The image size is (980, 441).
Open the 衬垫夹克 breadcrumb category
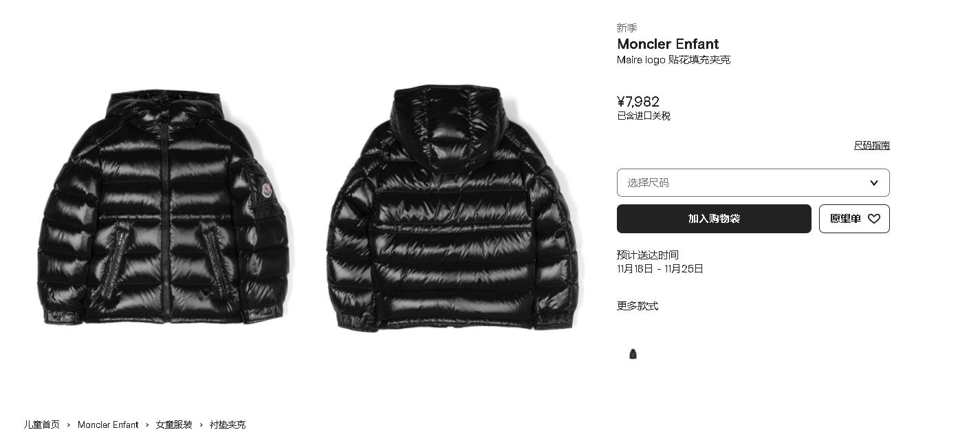pos(228,425)
